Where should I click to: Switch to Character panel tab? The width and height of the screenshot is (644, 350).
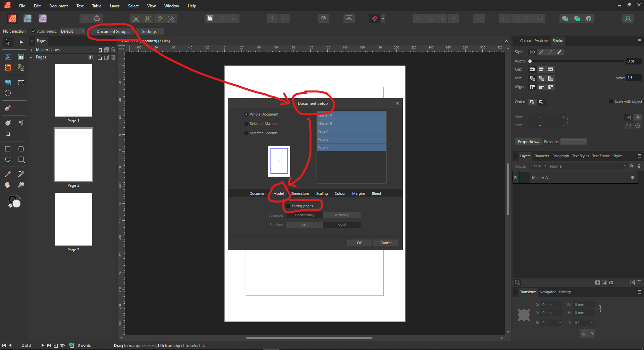click(541, 156)
